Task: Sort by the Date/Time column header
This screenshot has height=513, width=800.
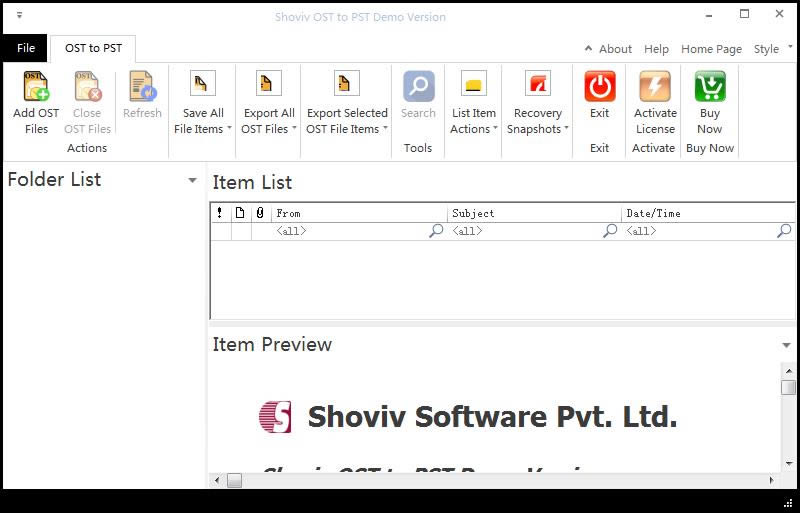Action: pyautogui.click(x=708, y=213)
